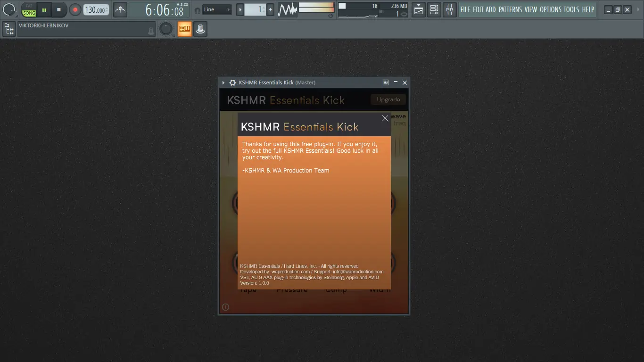This screenshot has width=644, height=362.
Task: Click the 6:06:08 time display
Action: click(x=159, y=9)
